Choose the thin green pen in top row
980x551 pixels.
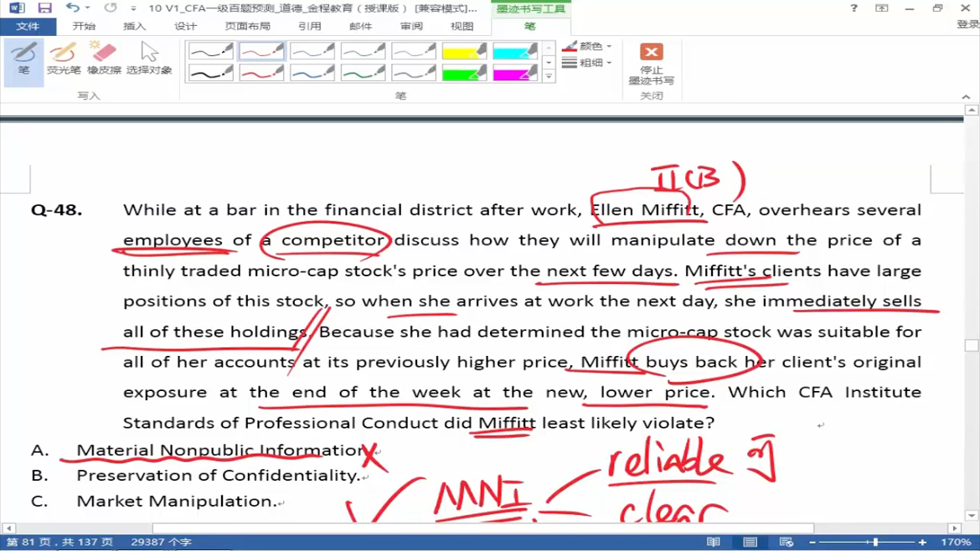(x=363, y=50)
